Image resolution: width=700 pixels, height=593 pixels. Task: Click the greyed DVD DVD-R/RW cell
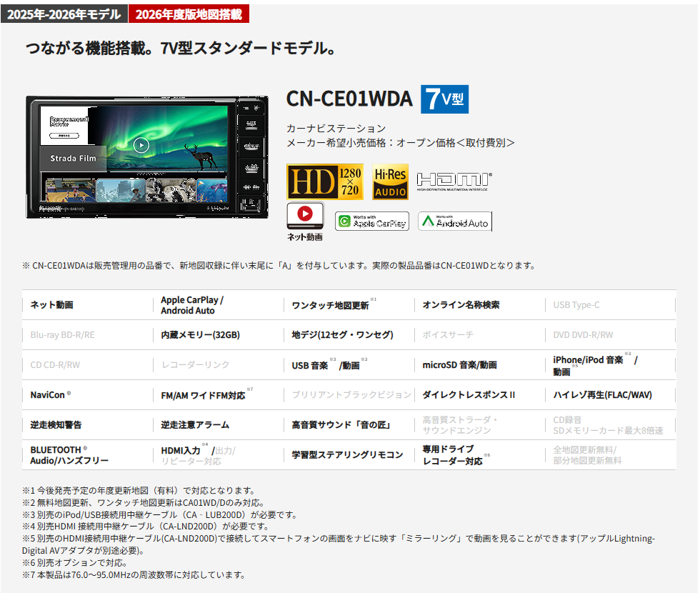[610, 335]
